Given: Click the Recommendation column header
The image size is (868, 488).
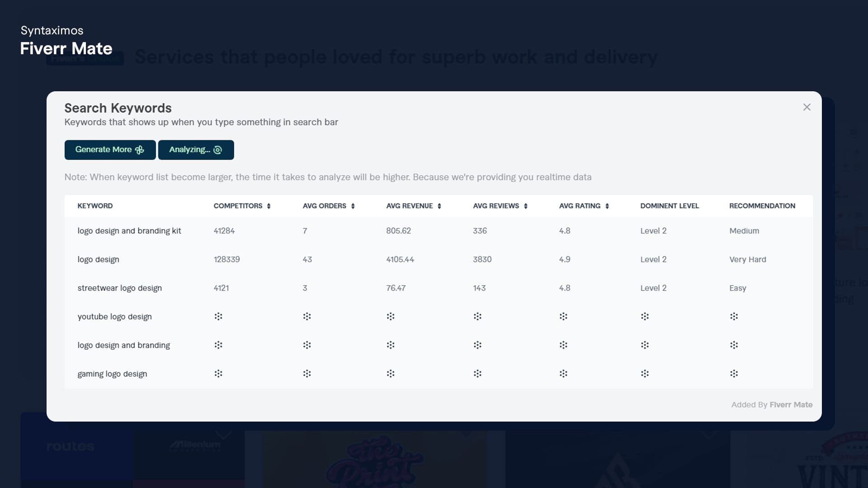Looking at the screenshot, I should point(762,206).
